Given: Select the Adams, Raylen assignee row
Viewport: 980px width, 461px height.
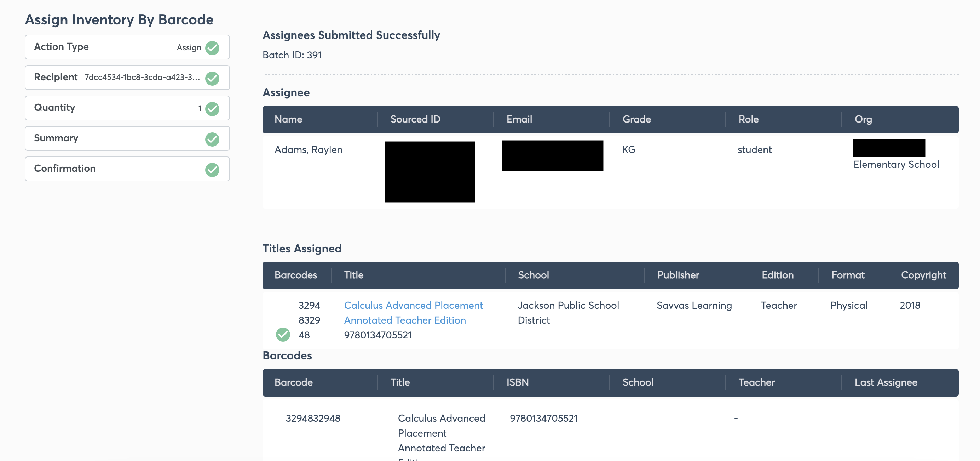Looking at the screenshot, I should point(610,171).
